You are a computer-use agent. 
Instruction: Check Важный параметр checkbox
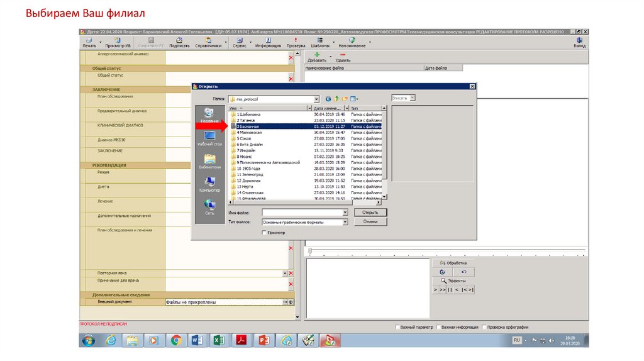397,327
